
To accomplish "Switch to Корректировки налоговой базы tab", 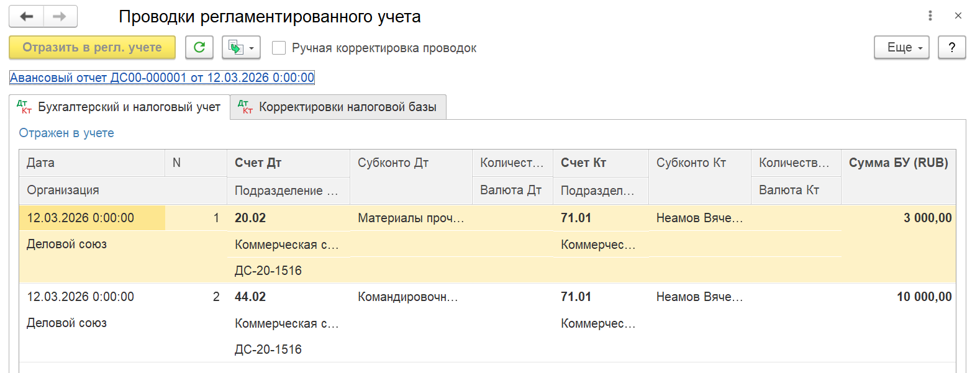I will pos(338,107).
